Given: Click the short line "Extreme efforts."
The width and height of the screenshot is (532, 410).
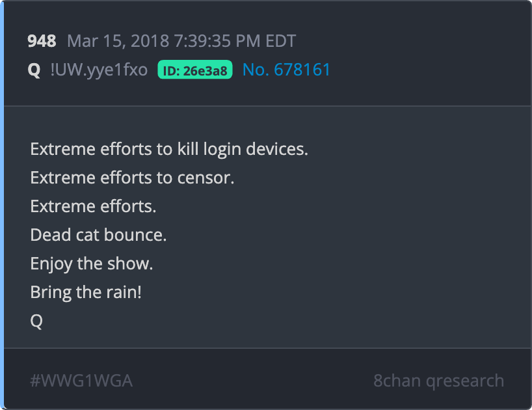Looking at the screenshot, I should 93,206.
